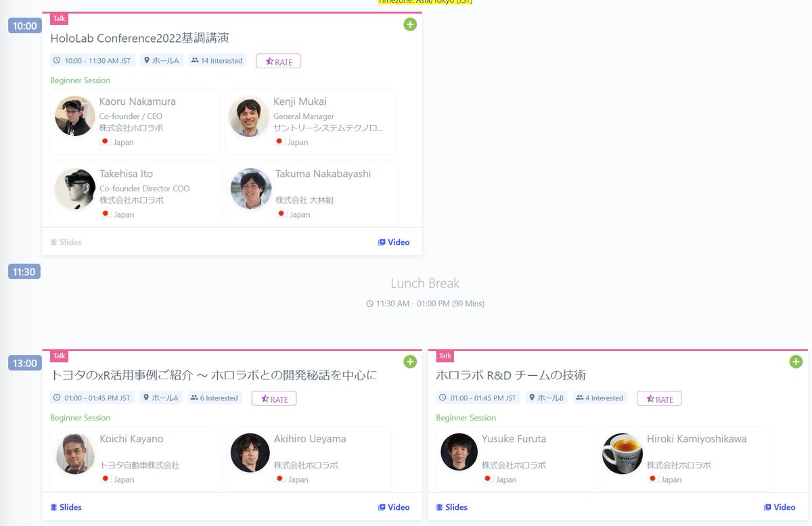
Task: Click 株式会社 大林組 company text
Action: point(304,200)
